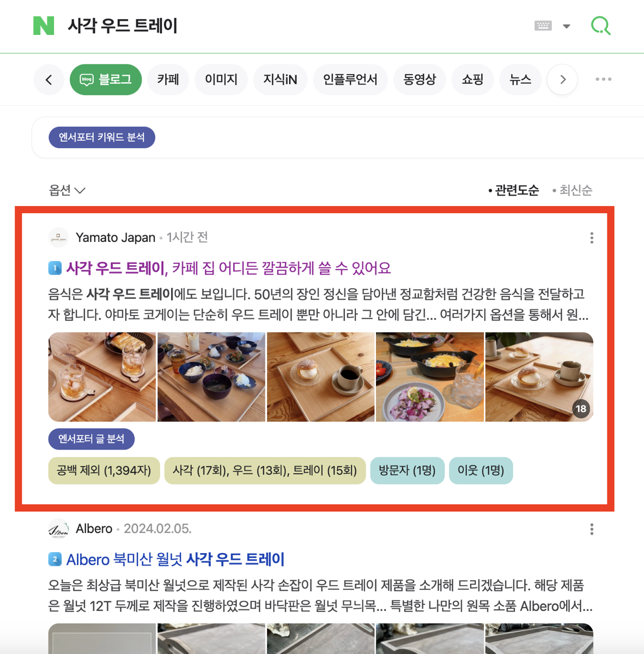Expand the 옵션 dropdown

click(x=67, y=190)
